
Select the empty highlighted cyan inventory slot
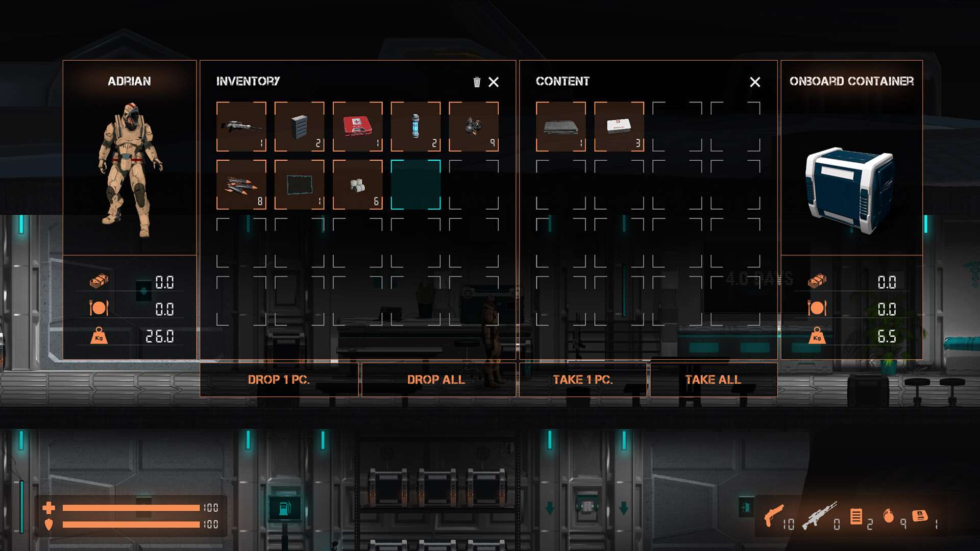point(416,185)
